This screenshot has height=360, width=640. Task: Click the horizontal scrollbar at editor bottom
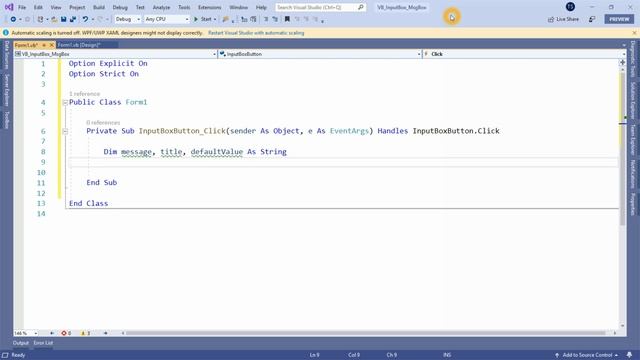pyautogui.click(x=367, y=333)
